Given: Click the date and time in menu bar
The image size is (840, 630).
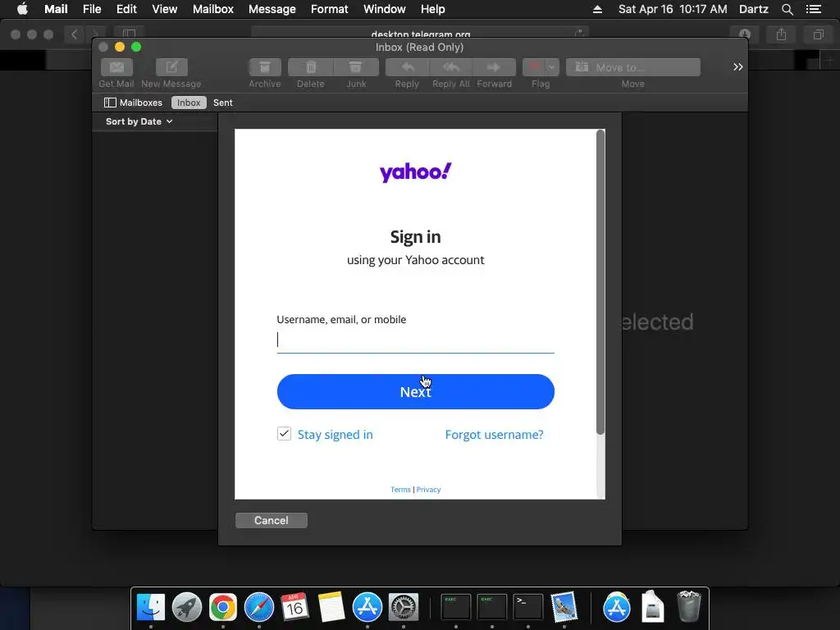Looking at the screenshot, I should (x=673, y=9).
